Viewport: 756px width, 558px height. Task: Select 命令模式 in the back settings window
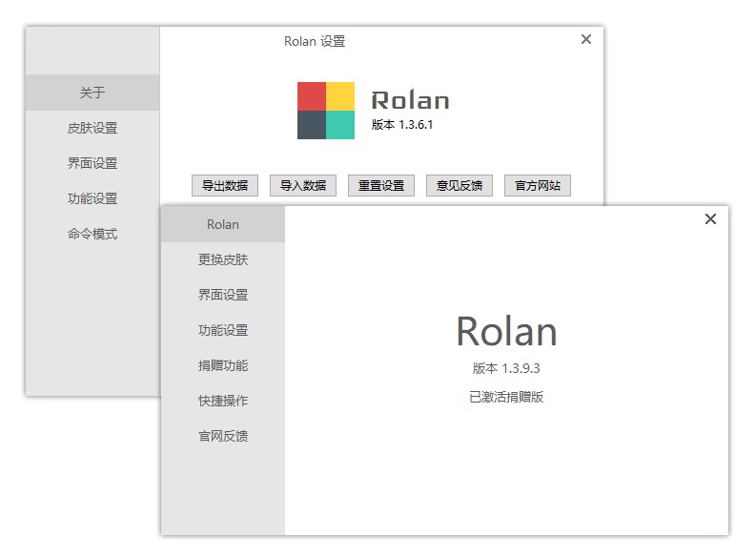pyautogui.click(x=92, y=234)
